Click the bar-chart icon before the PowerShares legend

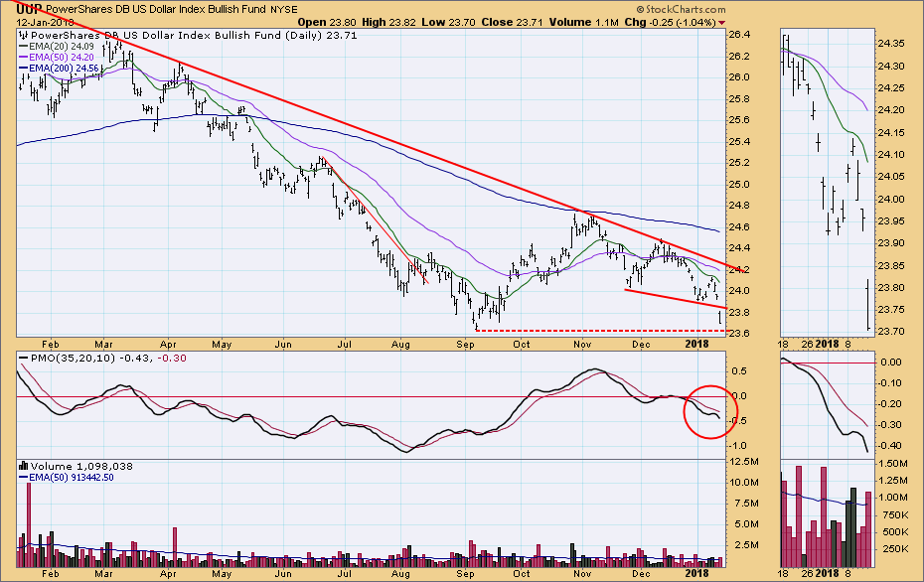coord(24,36)
